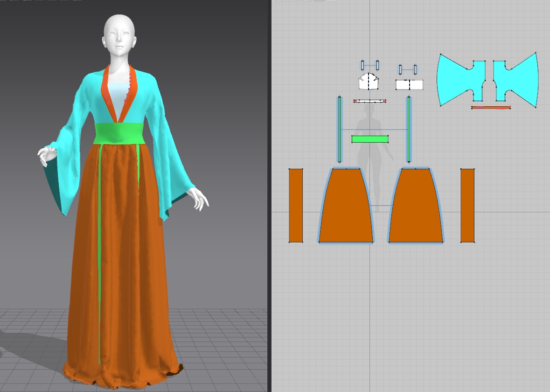Select the white darted bodice pattern piece
This screenshot has height=392, width=550.
point(369,82)
